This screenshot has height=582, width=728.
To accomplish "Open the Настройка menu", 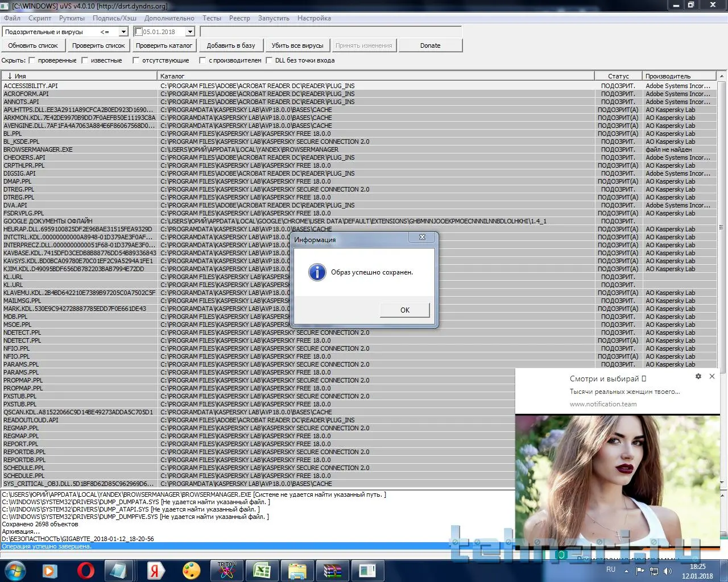I will (x=313, y=18).
